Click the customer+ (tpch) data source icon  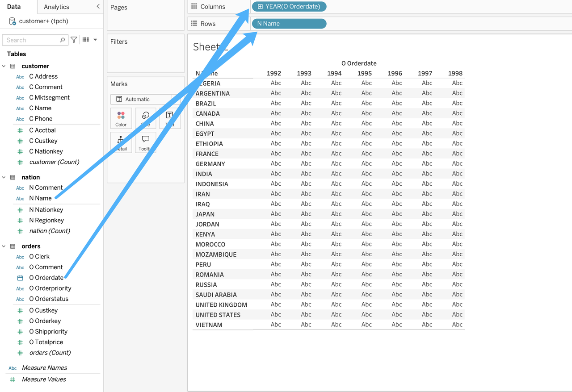pyautogui.click(x=13, y=21)
